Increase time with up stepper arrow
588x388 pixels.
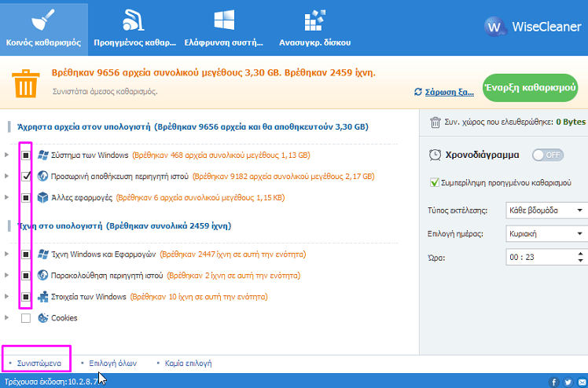[x=580, y=254]
